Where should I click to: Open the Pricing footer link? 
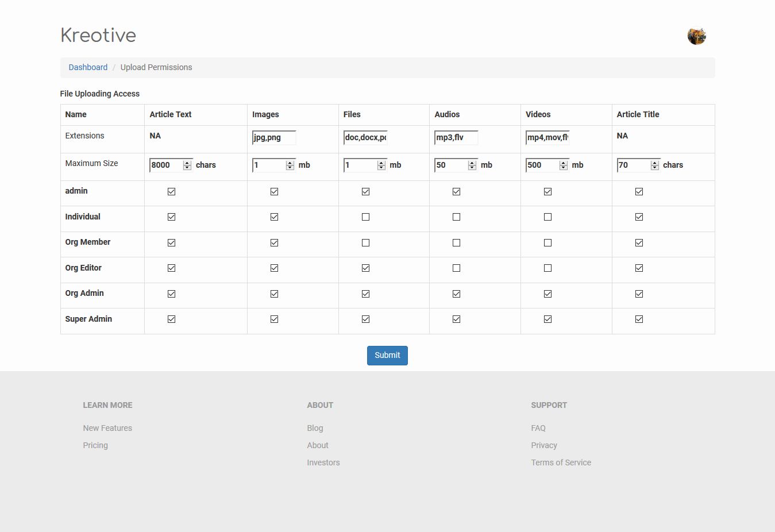[95, 445]
